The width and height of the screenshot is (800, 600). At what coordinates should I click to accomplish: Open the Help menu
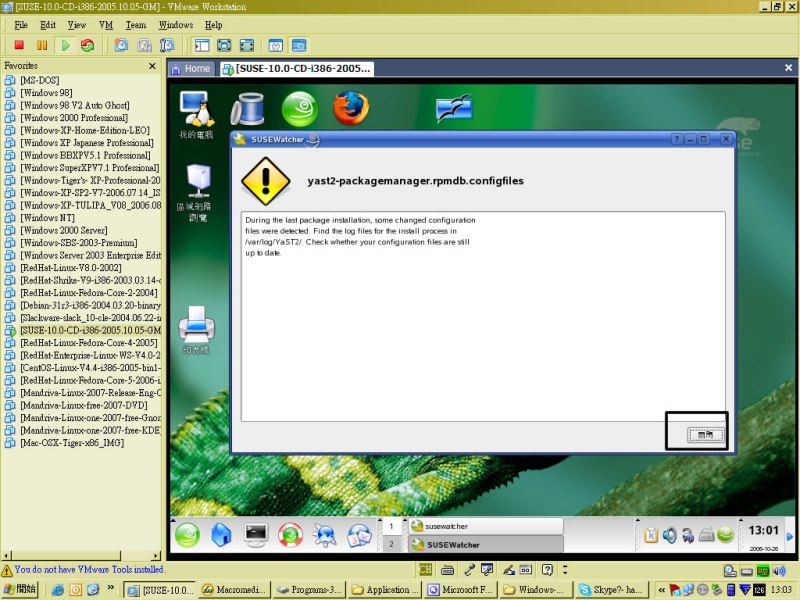pos(213,25)
